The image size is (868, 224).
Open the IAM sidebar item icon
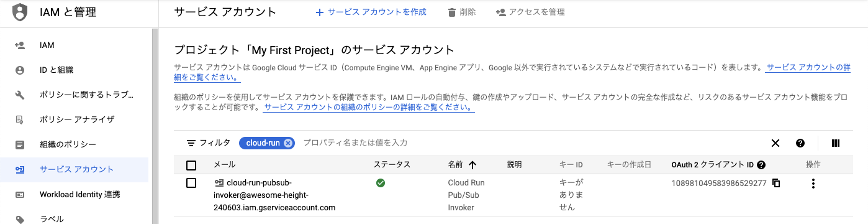20,45
